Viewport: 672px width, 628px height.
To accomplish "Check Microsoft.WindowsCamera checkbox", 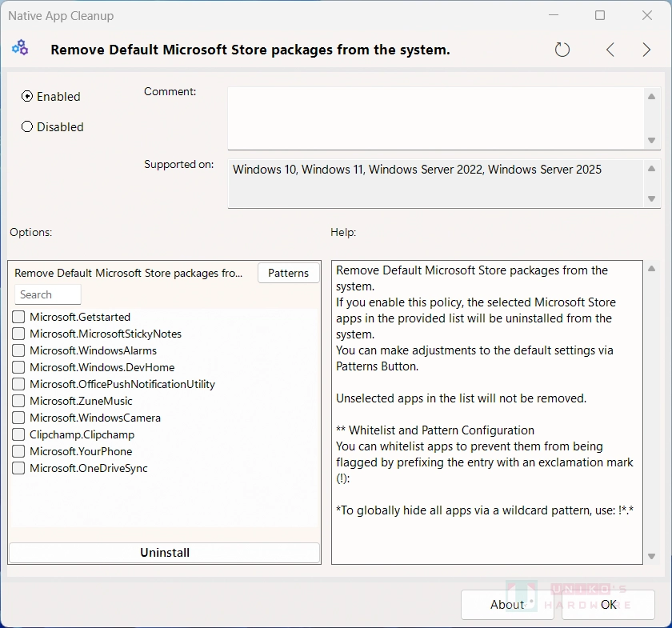I will click(18, 418).
